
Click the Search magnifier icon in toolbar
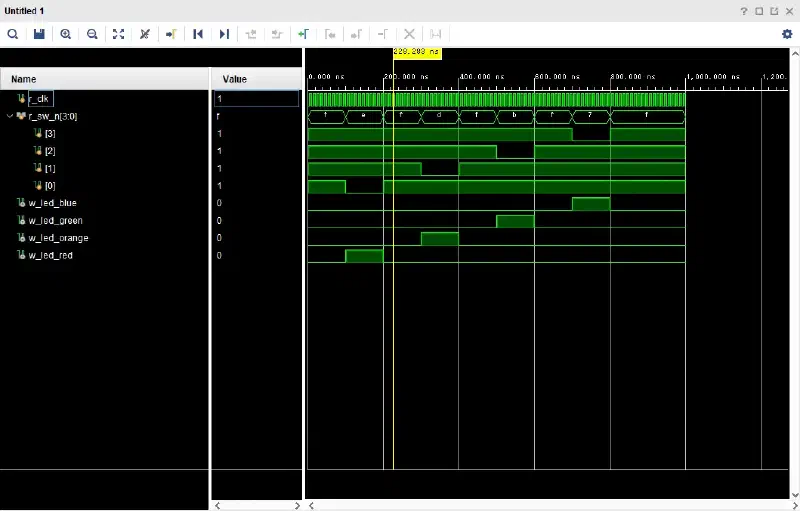(x=13, y=34)
